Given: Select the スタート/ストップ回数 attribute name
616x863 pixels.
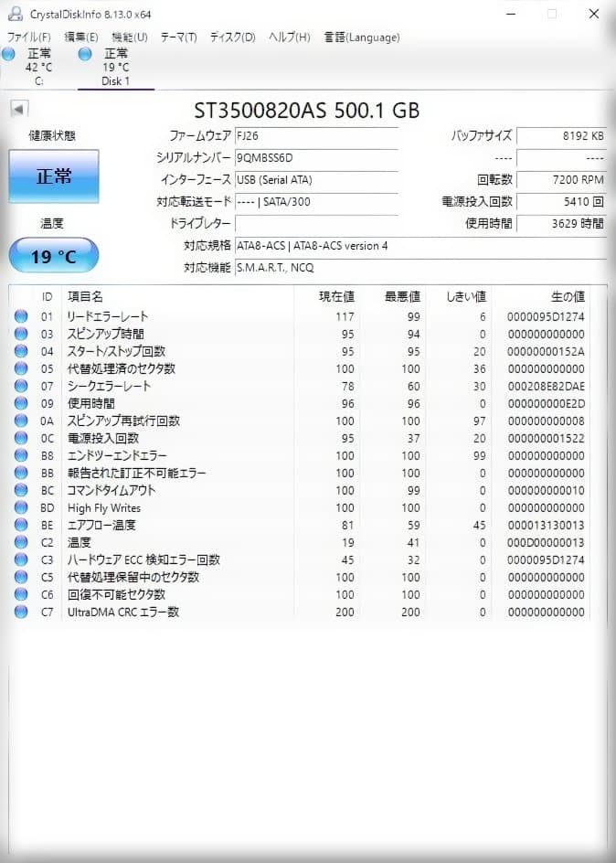Looking at the screenshot, I should (116, 351).
